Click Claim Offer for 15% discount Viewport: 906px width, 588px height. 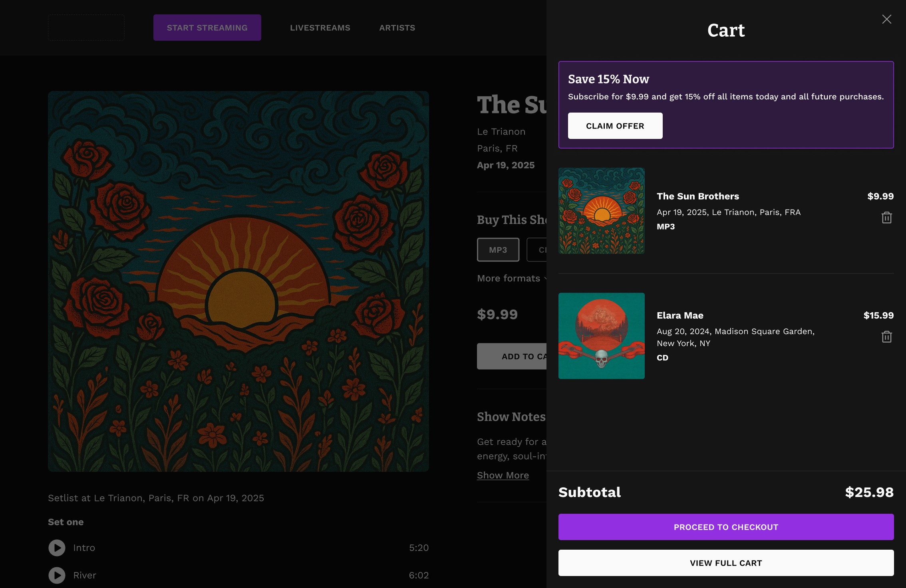point(615,126)
